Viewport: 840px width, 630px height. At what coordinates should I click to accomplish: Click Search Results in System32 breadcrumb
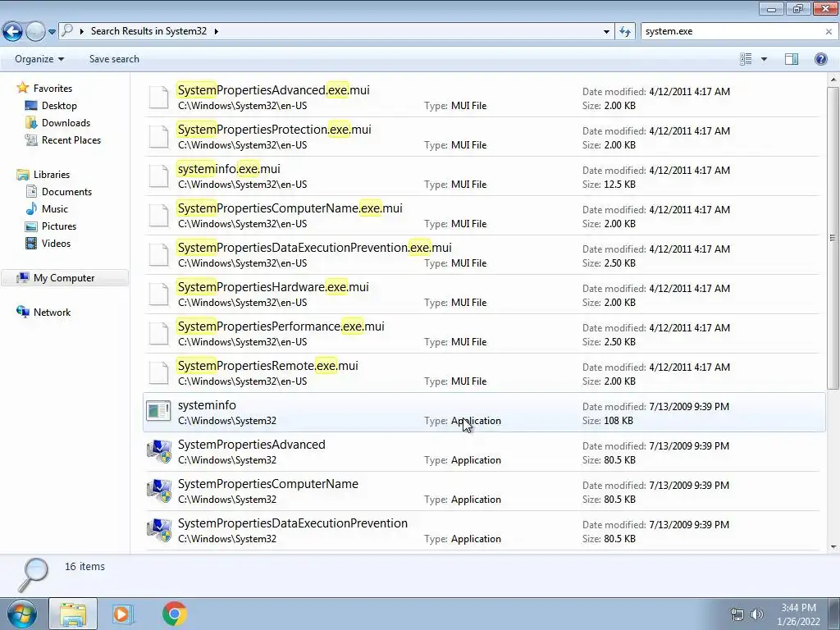point(148,31)
